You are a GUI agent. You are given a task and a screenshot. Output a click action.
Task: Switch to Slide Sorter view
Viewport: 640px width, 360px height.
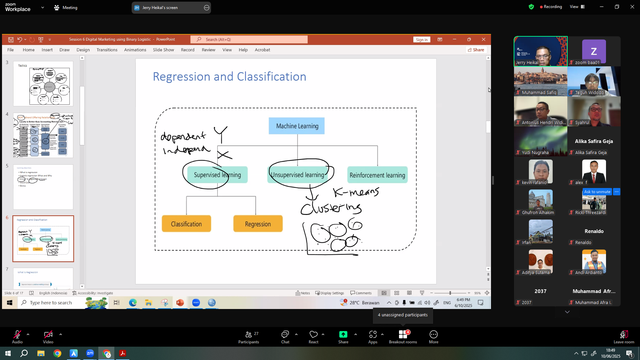coord(396,293)
